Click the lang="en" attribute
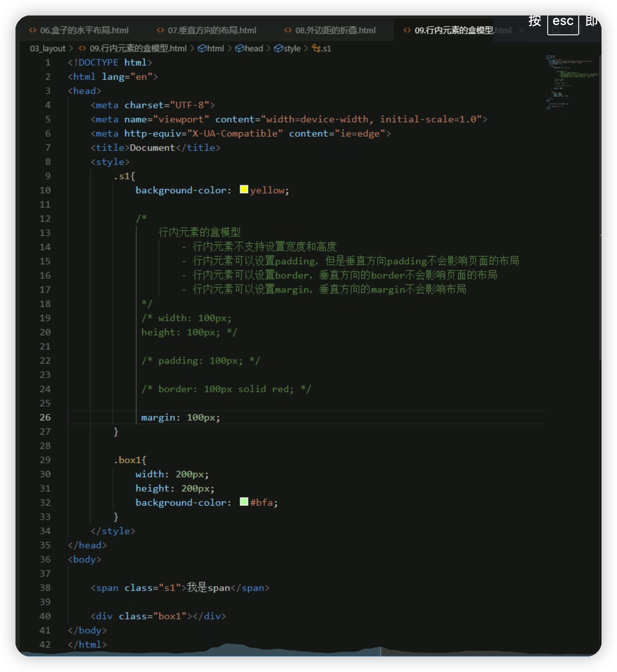The image size is (617, 672). (x=127, y=77)
